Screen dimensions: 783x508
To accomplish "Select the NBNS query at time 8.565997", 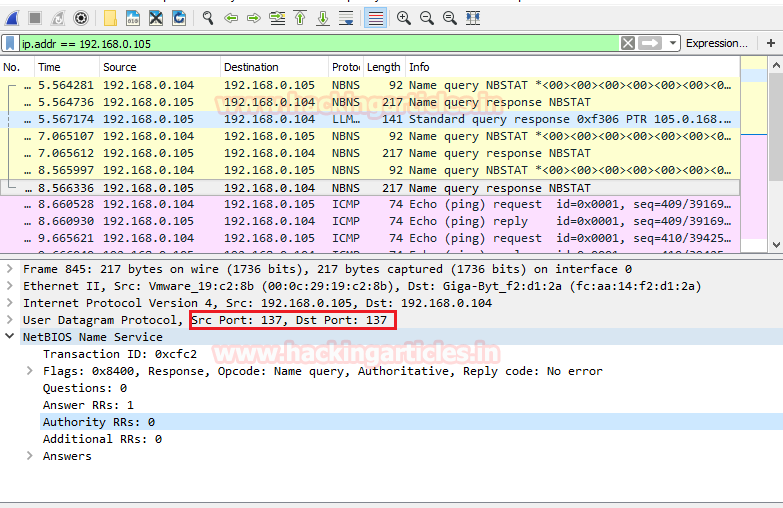I will (370, 170).
